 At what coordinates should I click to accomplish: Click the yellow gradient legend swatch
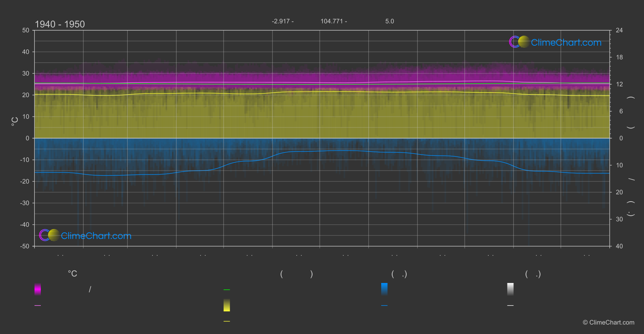(x=227, y=305)
